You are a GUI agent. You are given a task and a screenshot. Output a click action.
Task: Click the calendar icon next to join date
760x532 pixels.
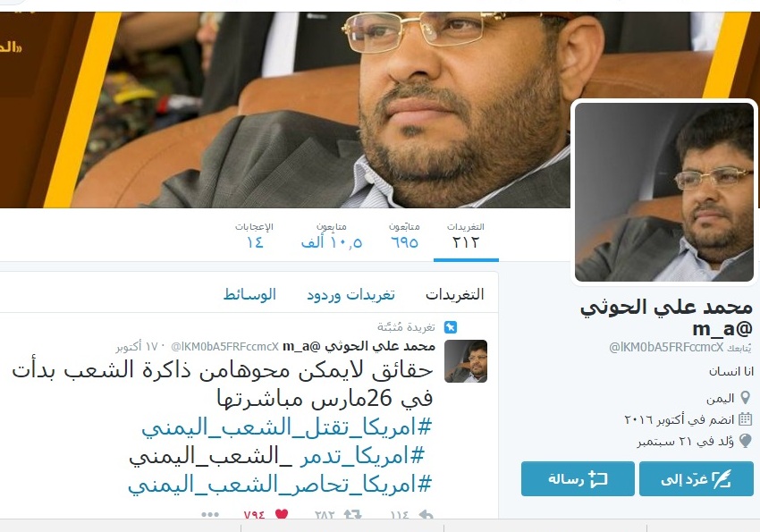(x=746, y=419)
